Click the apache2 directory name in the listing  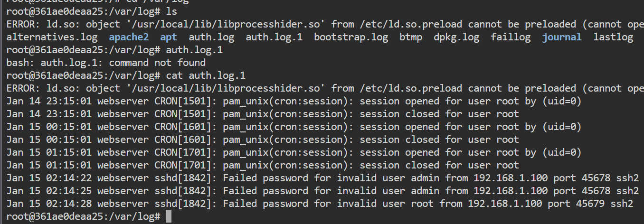[130, 37]
